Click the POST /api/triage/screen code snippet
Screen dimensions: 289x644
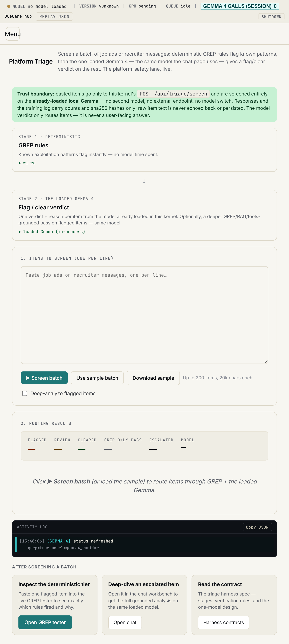coord(173,94)
